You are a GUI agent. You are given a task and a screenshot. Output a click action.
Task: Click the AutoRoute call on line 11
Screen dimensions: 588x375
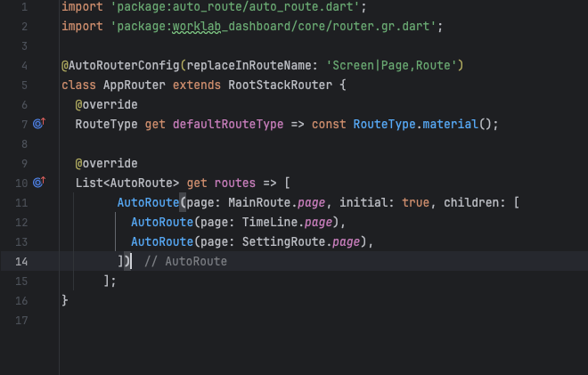coord(148,203)
